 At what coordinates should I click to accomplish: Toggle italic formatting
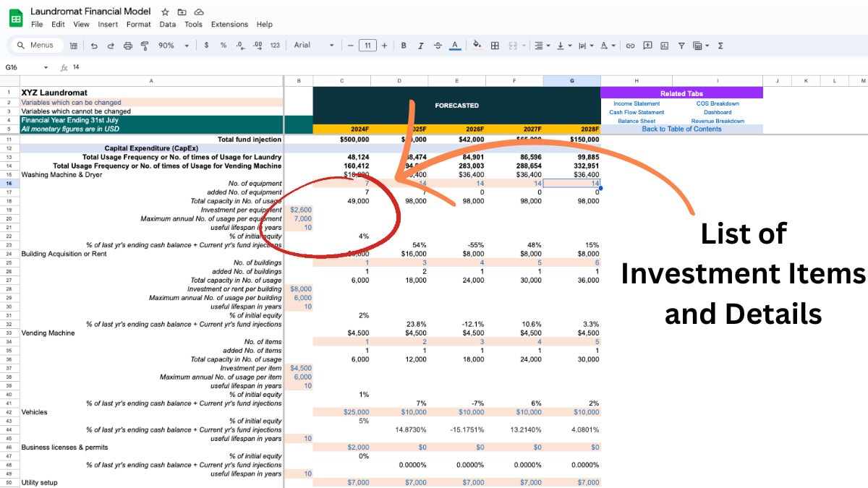pos(420,46)
